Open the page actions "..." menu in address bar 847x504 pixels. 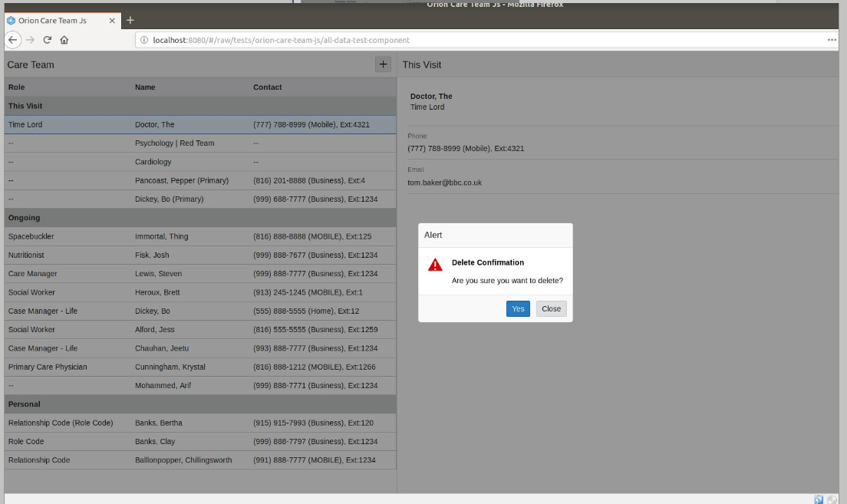(x=831, y=40)
